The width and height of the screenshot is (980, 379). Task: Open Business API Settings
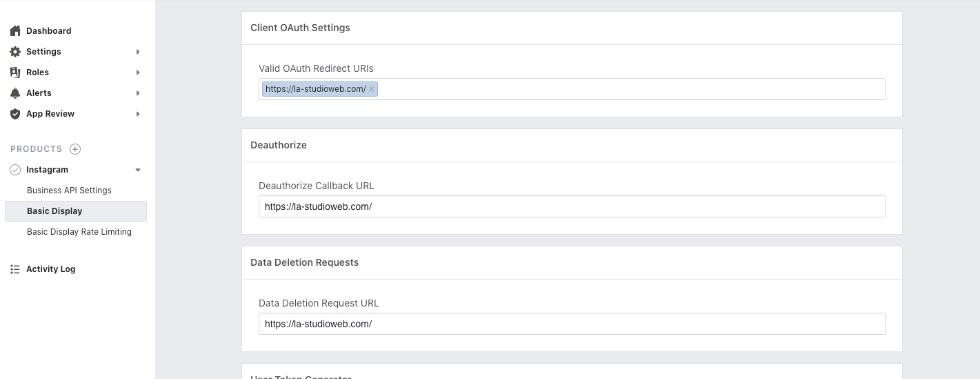coord(69,191)
